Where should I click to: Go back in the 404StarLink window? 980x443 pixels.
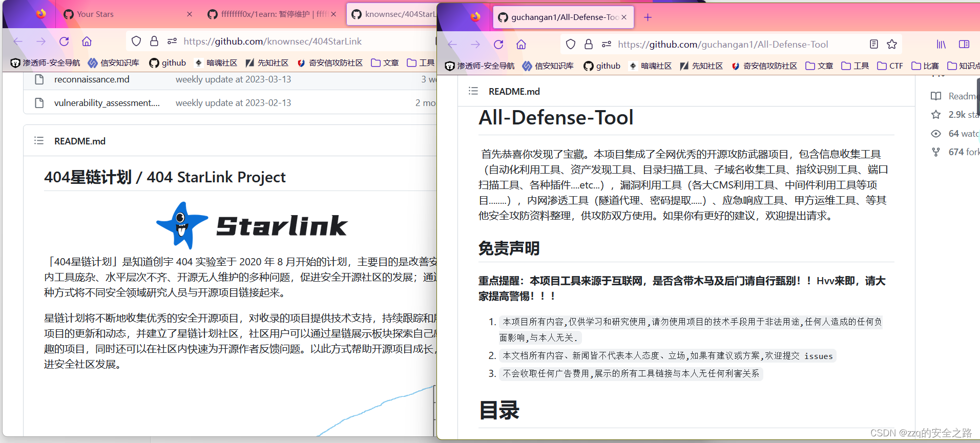18,41
